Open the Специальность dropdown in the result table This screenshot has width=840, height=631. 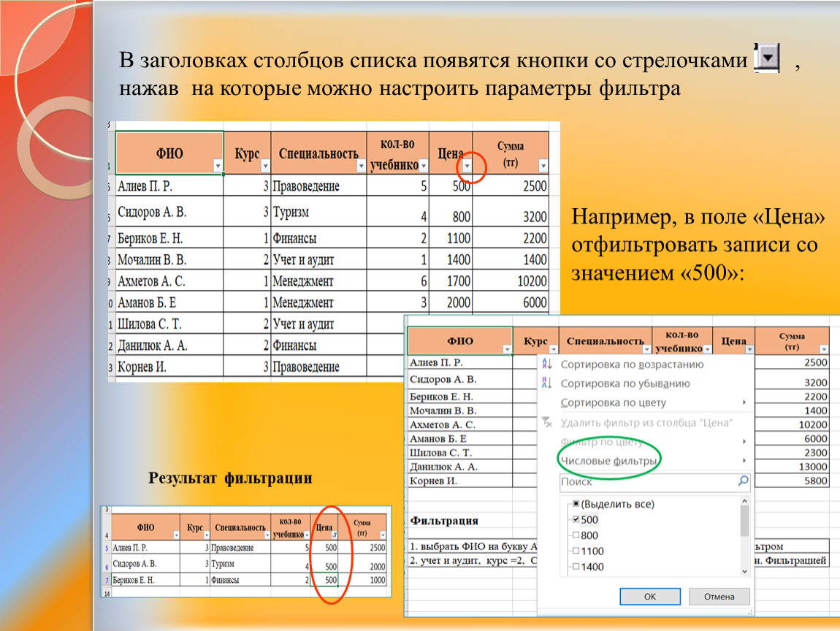[267, 535]
